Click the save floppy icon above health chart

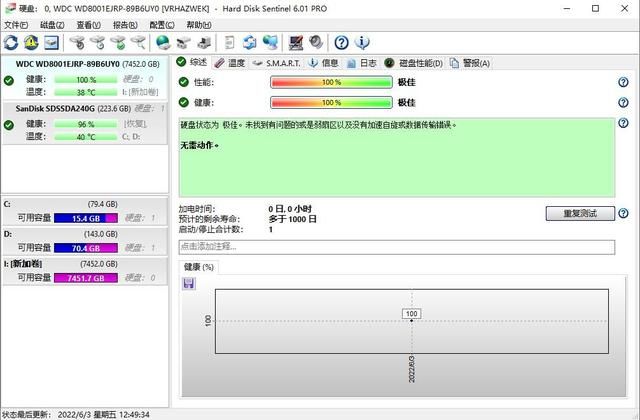pos(189,283)
